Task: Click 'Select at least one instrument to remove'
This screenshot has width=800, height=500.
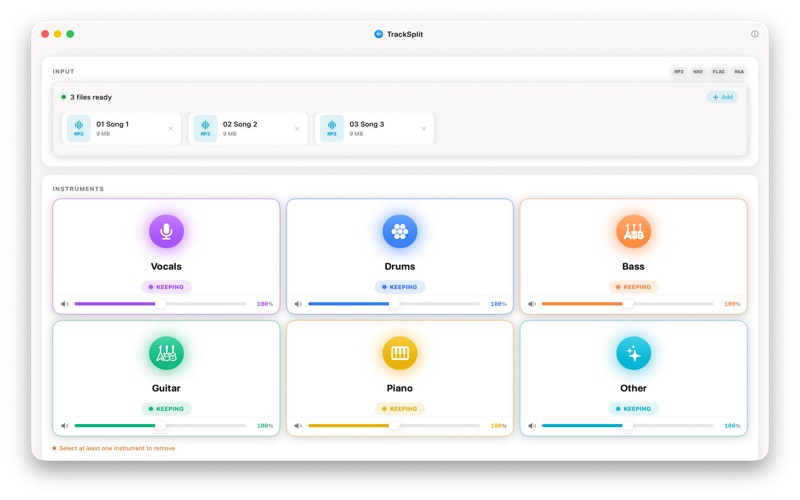Action: 117,448
